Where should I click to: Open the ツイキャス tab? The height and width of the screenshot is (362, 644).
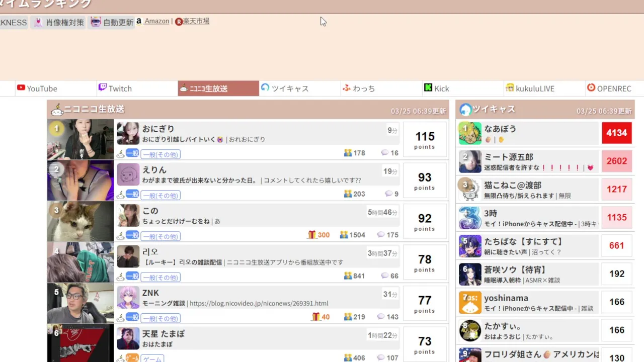pyautogui.click(x=300, y=88)
